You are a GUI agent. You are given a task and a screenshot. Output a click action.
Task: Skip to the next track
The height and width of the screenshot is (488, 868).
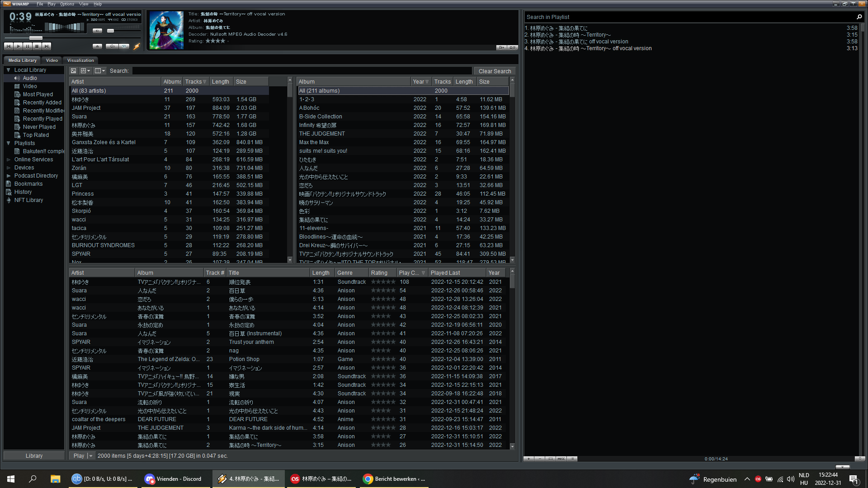47,46
